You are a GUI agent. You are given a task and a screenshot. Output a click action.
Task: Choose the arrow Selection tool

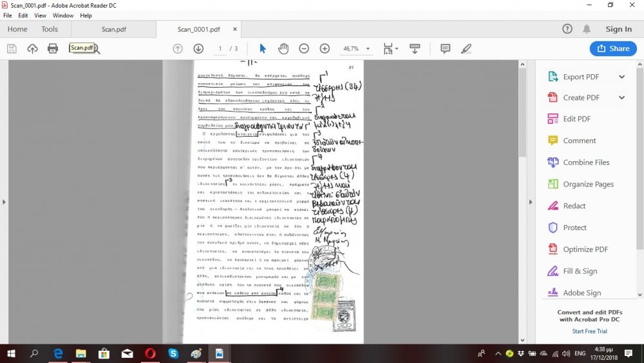262,48
